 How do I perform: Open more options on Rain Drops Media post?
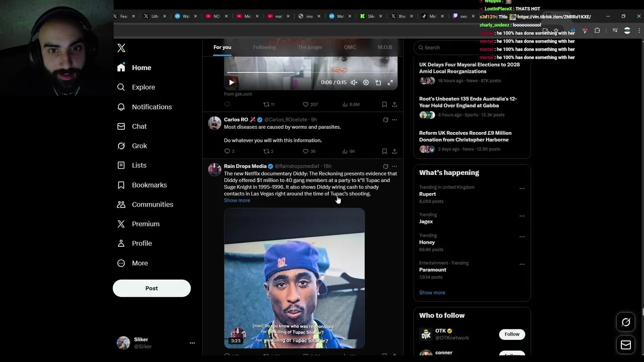point(394,166)
